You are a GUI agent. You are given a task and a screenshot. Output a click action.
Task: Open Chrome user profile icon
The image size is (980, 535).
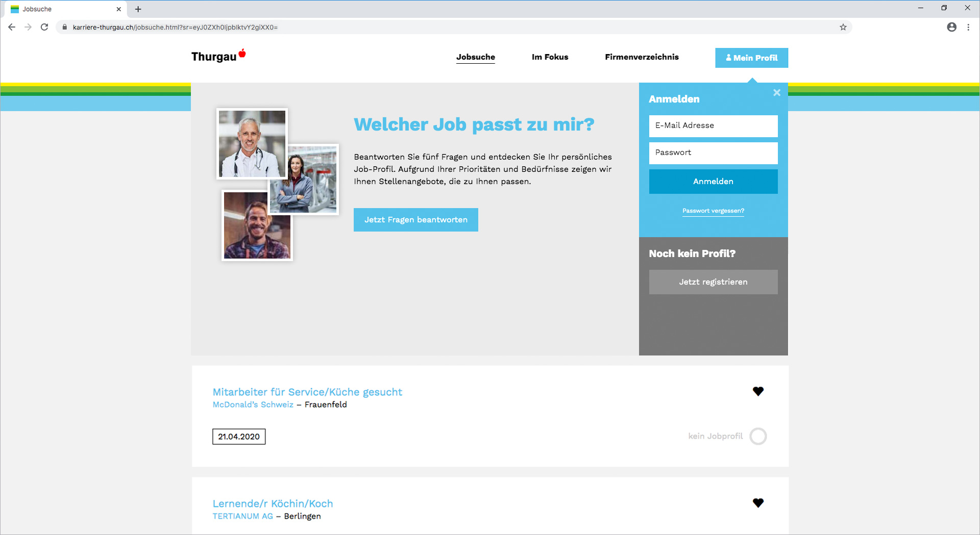[951, 27]
